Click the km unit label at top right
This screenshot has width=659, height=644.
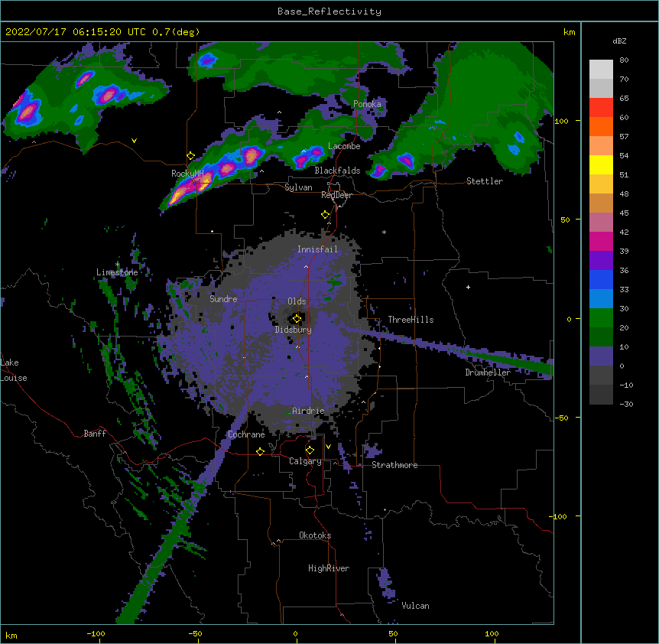(570, 32)
